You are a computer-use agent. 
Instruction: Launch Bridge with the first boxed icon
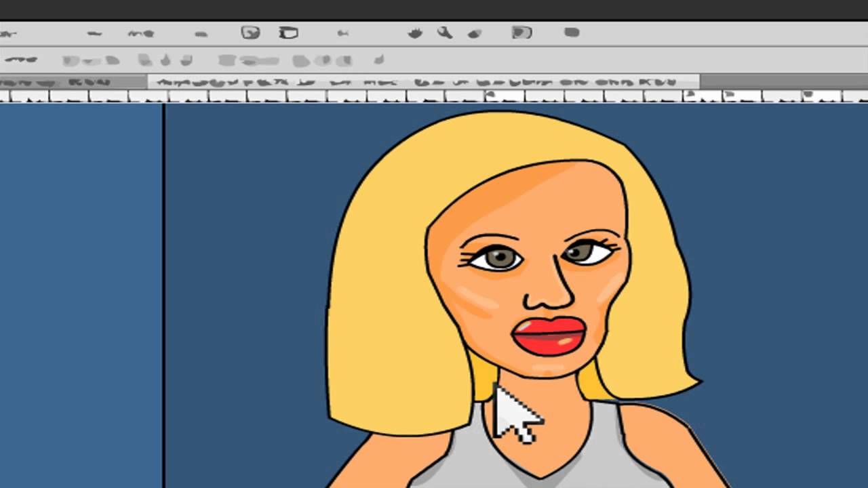[251, 32]
